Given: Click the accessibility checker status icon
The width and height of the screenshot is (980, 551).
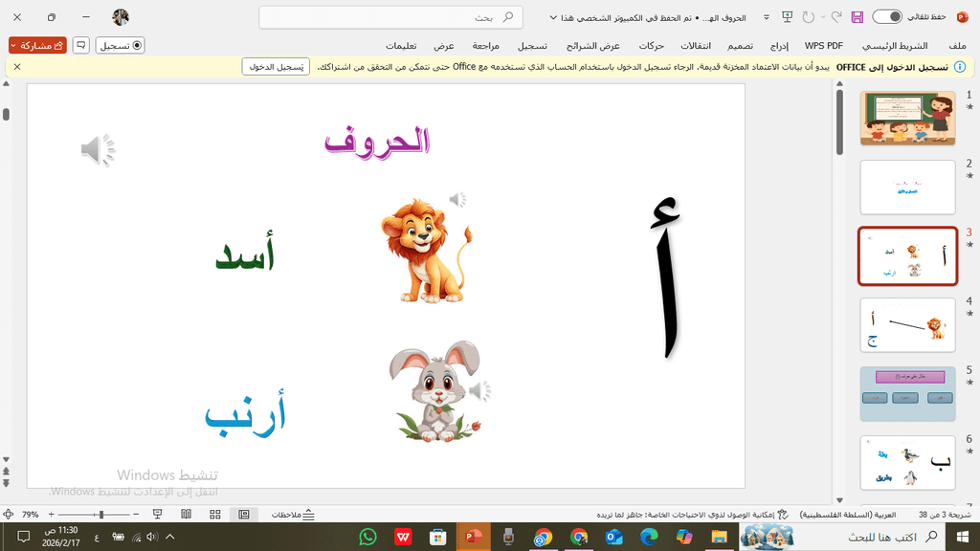Looking at the screenshot, I should 783,515.
